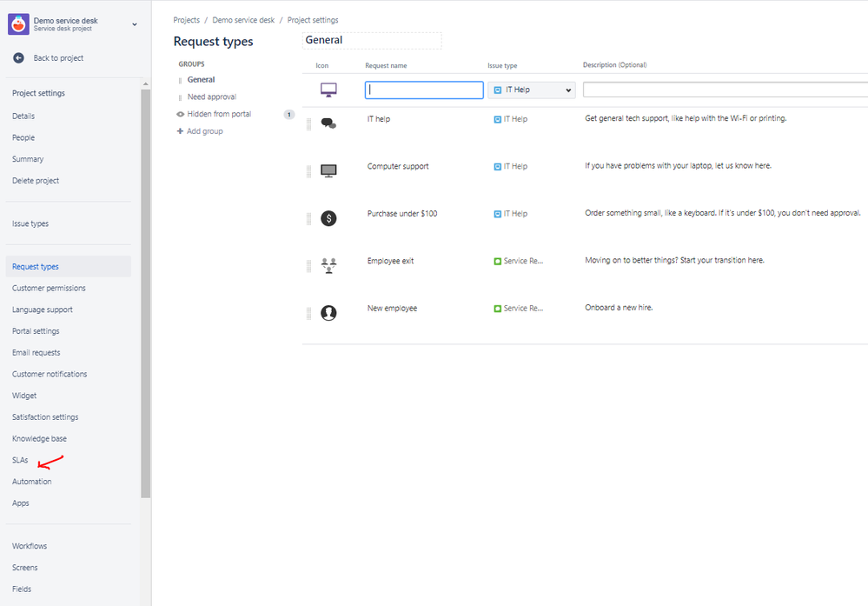Choose icon for new request type
The width and height of the screenshot is (868, 606).
[328, 90]
